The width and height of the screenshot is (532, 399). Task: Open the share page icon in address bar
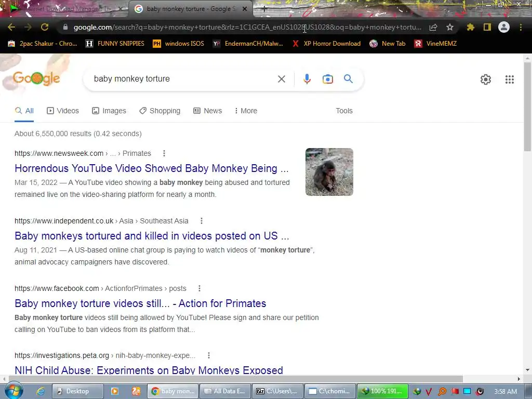click(433, 27)
